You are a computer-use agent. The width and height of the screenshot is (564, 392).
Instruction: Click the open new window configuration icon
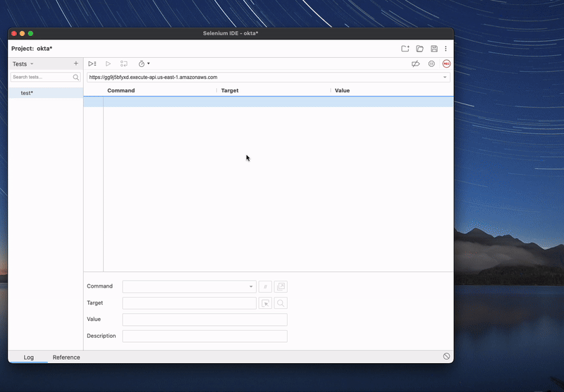point(281,287)
